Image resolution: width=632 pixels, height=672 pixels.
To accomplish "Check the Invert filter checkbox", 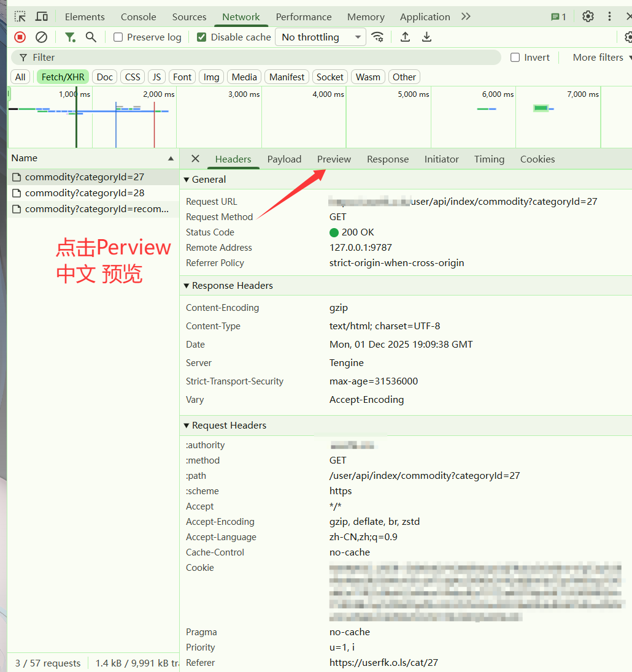I will 515,58.
